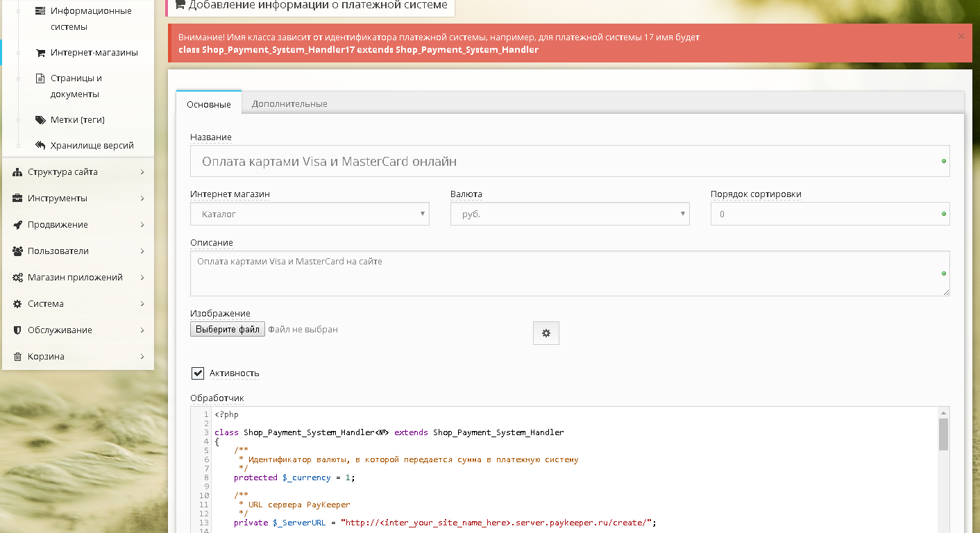Click the tags icon next to Метки (теги)
This screenshot has width=980, height=533.
pyautogui.click(x=40, y=120)
